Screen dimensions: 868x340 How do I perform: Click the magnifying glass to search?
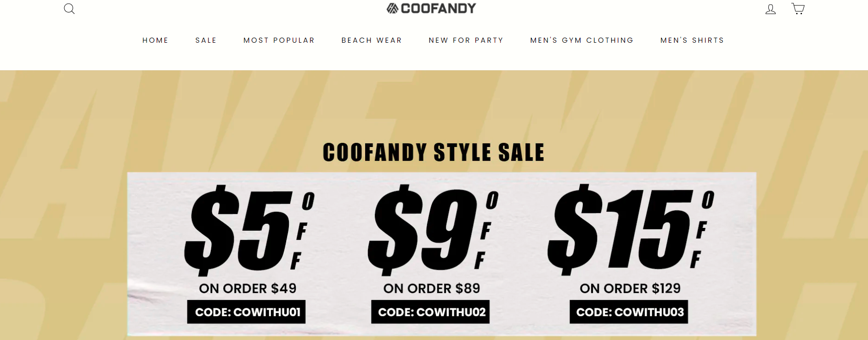[x=69, y=9]
